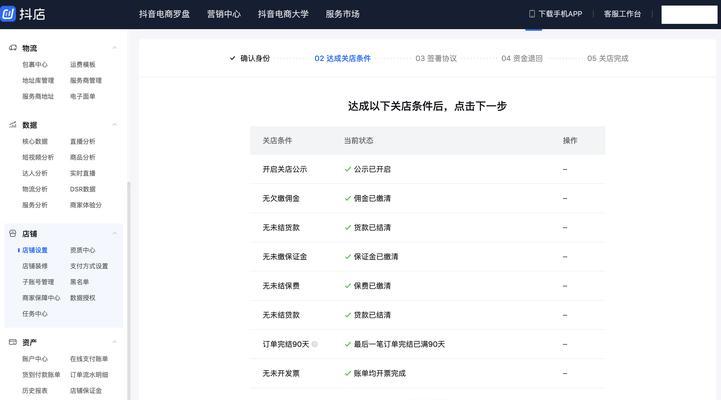Select step 02 达成关店条件
Viewport: 721px width, 400px height.
343,58
